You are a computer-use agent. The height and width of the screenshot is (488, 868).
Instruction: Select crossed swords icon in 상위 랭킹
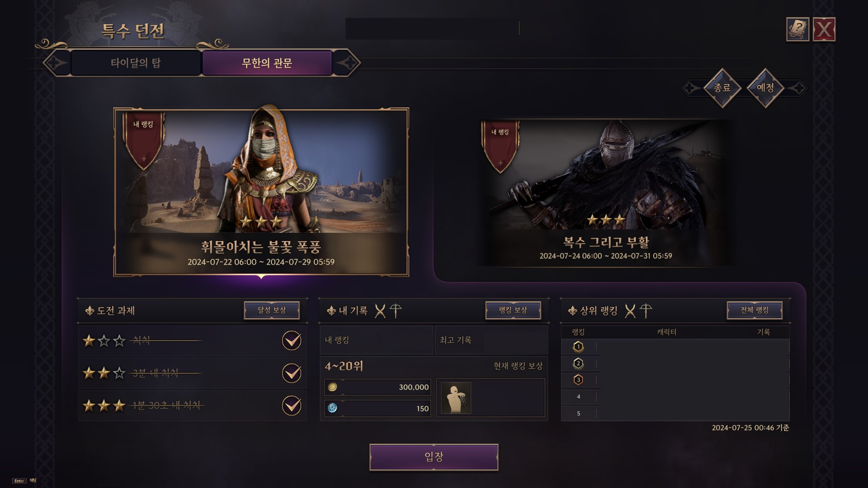(630, 311)
